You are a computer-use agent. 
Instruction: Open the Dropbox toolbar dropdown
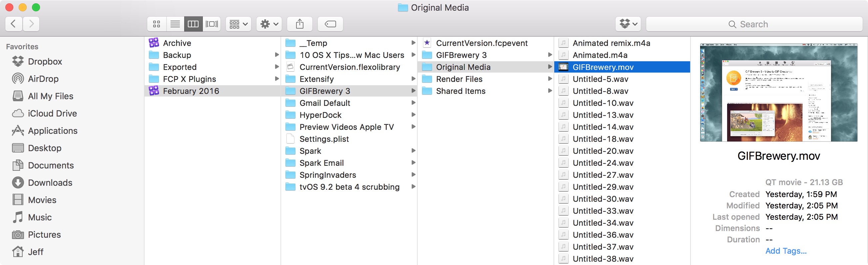tap(628, 24)
